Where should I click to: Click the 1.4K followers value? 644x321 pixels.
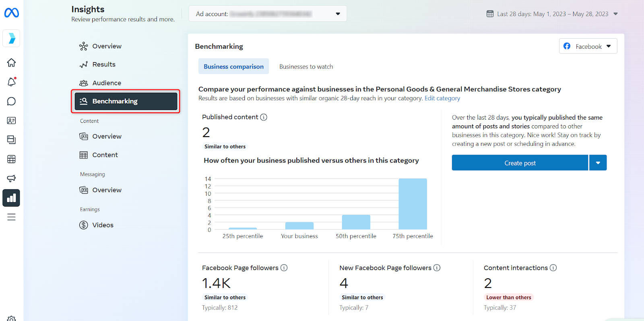[216, 283]
